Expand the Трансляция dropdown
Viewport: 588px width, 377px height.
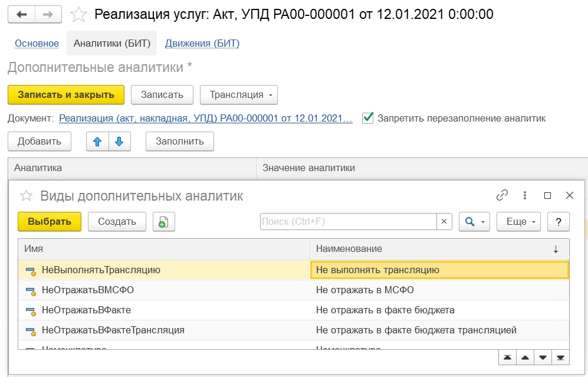pyautogui.click(x=239, y=95)
